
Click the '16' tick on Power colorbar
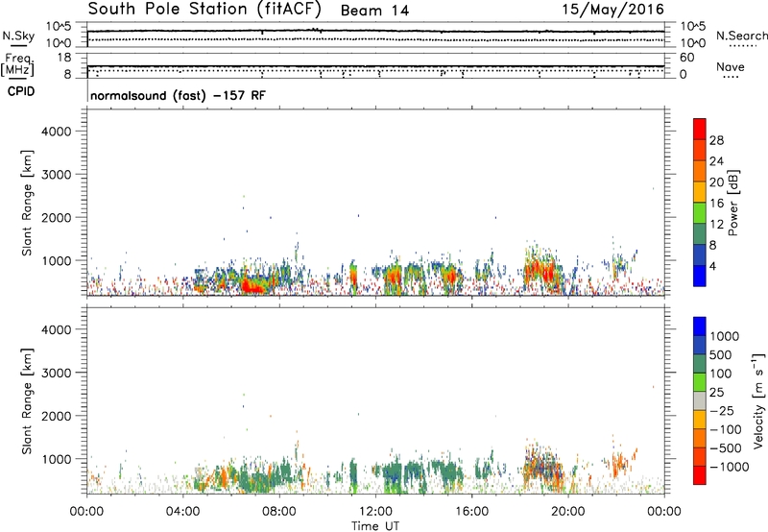[x=716, y=204]
